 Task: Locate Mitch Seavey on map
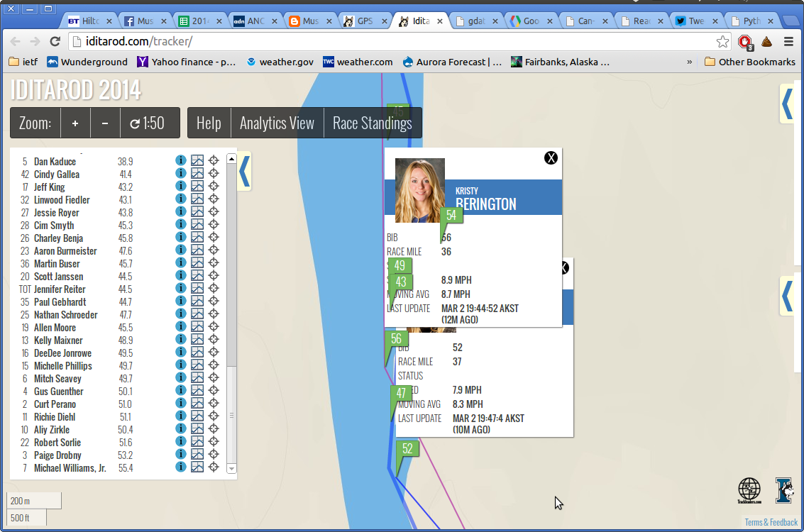point(214,378)
